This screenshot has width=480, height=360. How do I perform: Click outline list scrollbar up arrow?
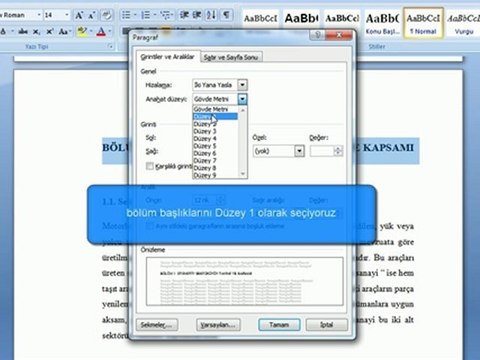pyautogui.click(x=243, y=110)
